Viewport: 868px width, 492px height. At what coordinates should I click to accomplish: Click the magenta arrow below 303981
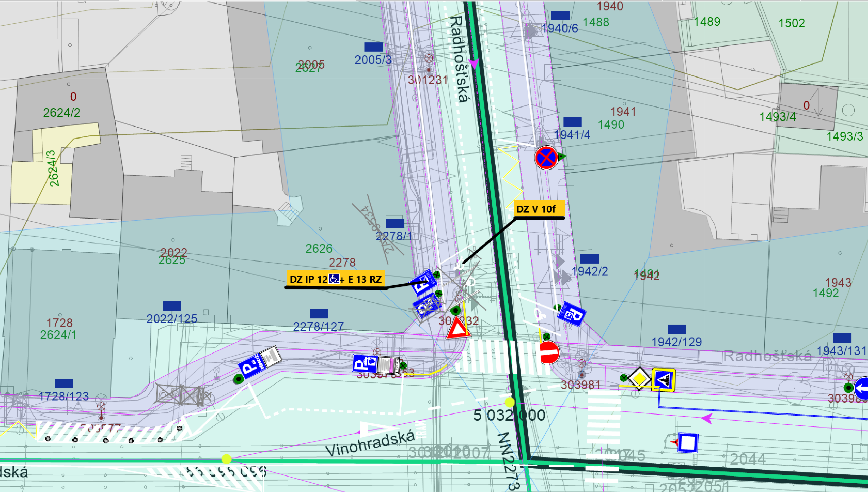click(707, 419)
